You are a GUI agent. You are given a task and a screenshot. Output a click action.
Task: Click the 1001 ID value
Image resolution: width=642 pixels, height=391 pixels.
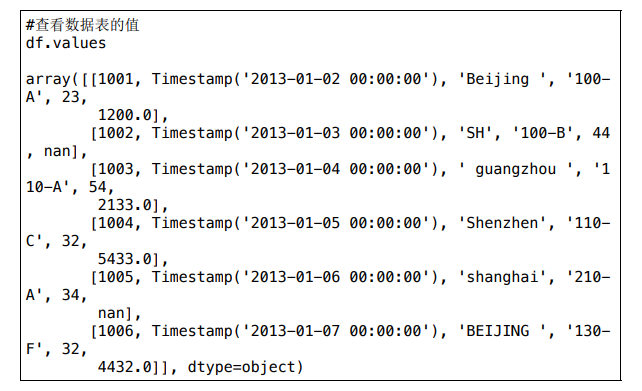click(x=116, y=79)
